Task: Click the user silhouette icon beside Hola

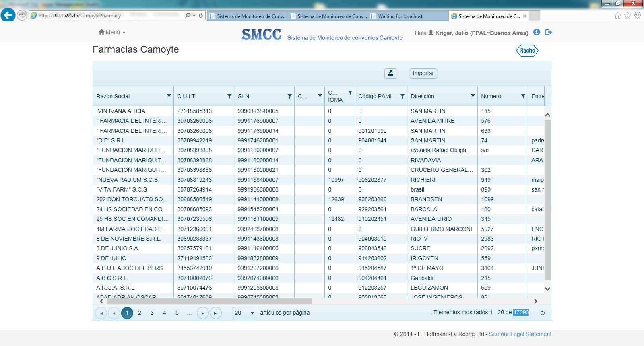Action: [x=431, y=33]
